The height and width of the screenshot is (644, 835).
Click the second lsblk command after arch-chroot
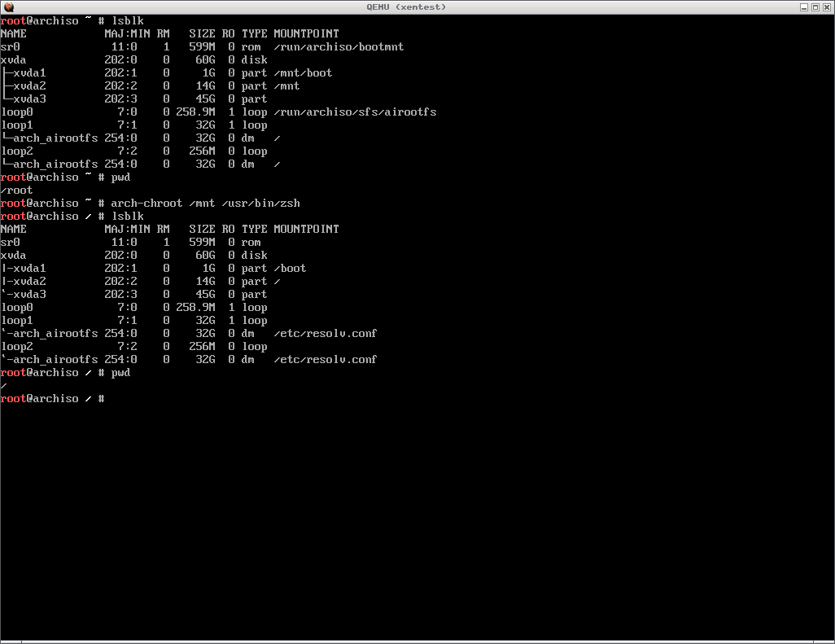pos(127,216)
